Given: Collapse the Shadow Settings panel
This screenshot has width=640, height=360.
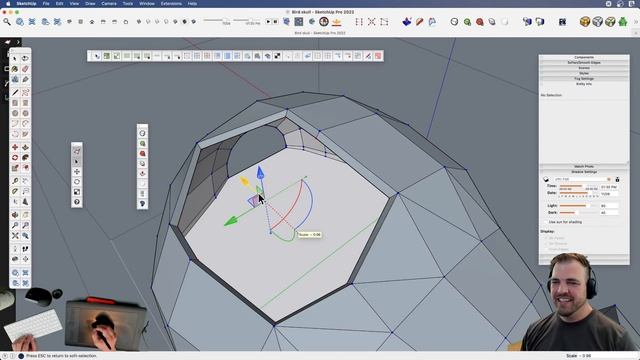Looking at the screenshot, I should (x=584, y=172).
